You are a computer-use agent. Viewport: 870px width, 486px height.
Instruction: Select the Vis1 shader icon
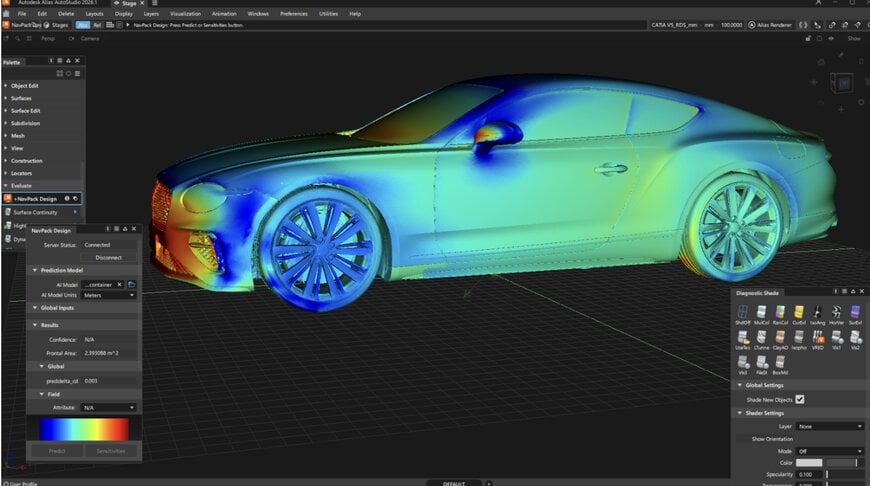click(836, 337)
